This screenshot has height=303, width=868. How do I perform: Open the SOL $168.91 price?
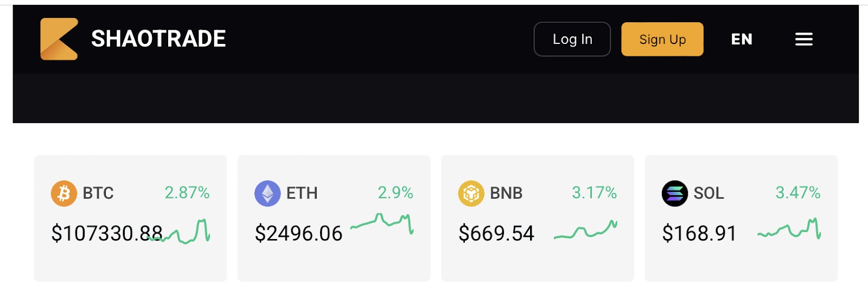pyautogui.click(x=699, y=234)
